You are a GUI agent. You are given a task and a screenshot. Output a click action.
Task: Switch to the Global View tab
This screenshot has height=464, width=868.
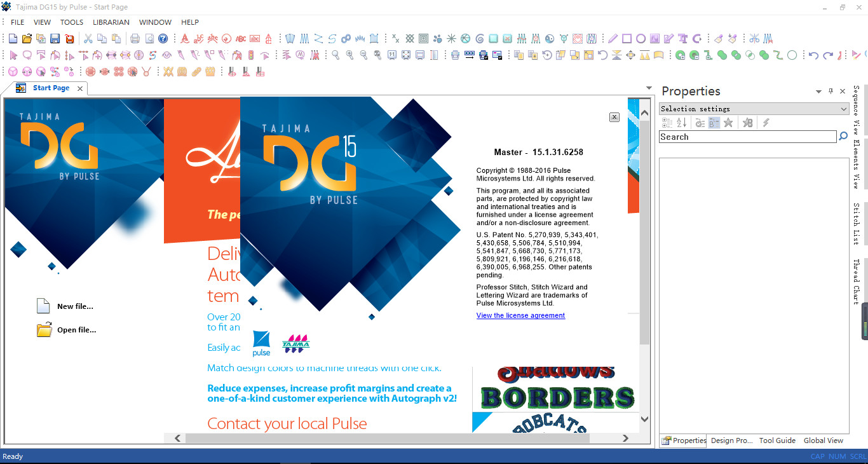click(x=824, y=440)
